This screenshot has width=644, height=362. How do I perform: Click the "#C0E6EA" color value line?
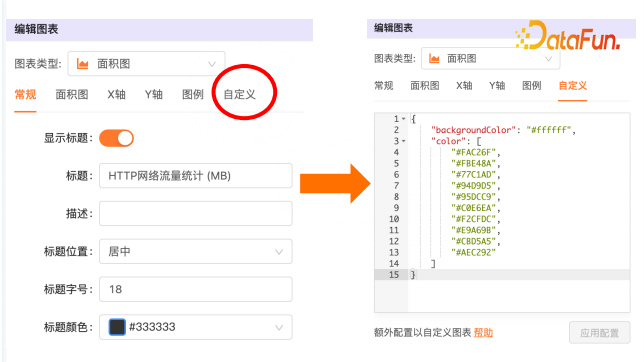pyautogui.click(x=476, y=208)
